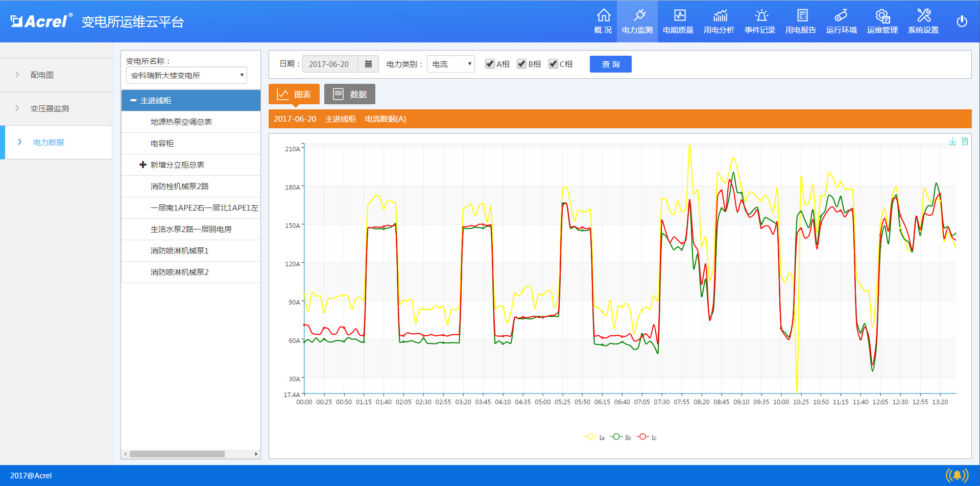Image resolution: width=980 pixels, height=486 pixels.
Task: Toggle the Ia series legend marker
Action: tap(591, 437)
